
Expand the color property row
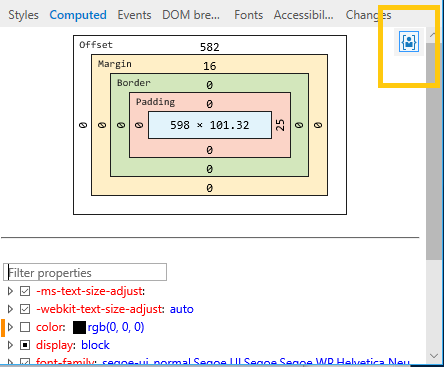click(x=10, y=327)
